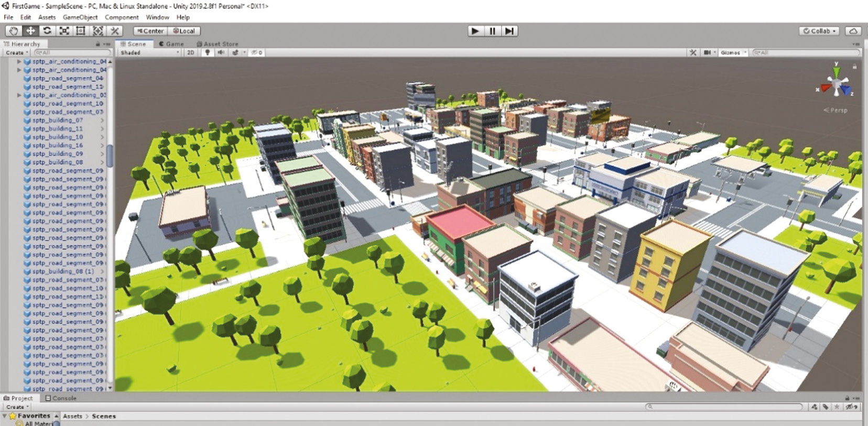
Task: Expand the first sptp_air_conditioning_04 hierarchy item
Action: (19, 61)
